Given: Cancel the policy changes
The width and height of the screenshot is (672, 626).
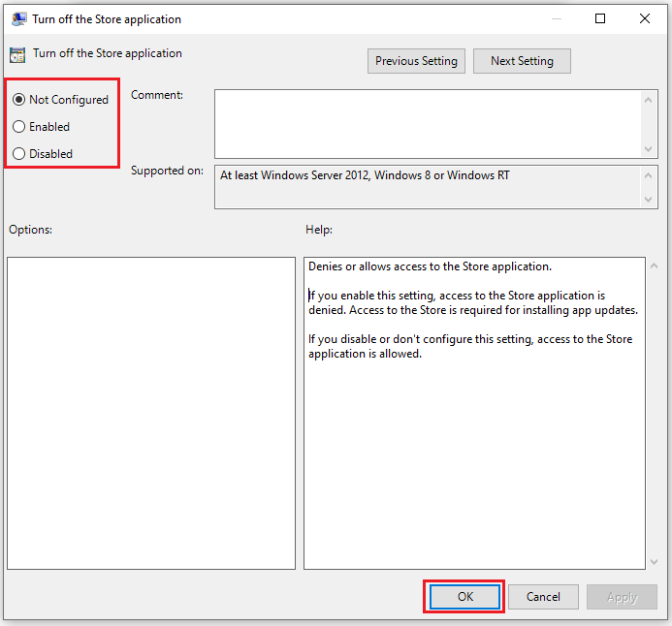Looking at the screenshot, I should click(543, 597).
